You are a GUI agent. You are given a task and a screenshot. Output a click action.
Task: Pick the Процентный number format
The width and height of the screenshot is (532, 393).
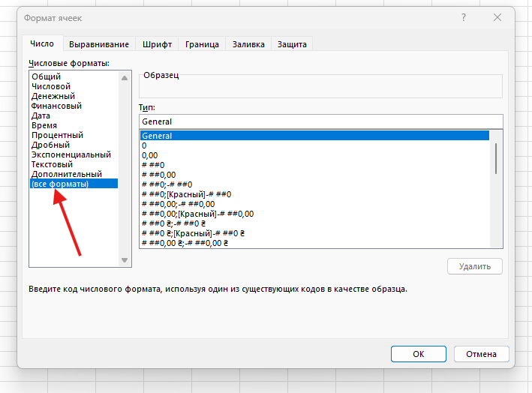tap(57, 135)
